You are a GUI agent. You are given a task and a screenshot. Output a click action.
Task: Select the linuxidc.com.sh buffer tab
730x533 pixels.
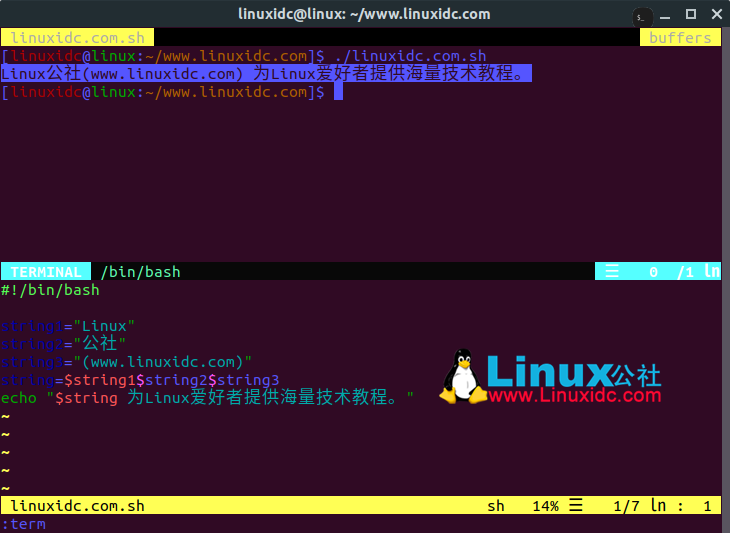(77, 38)
